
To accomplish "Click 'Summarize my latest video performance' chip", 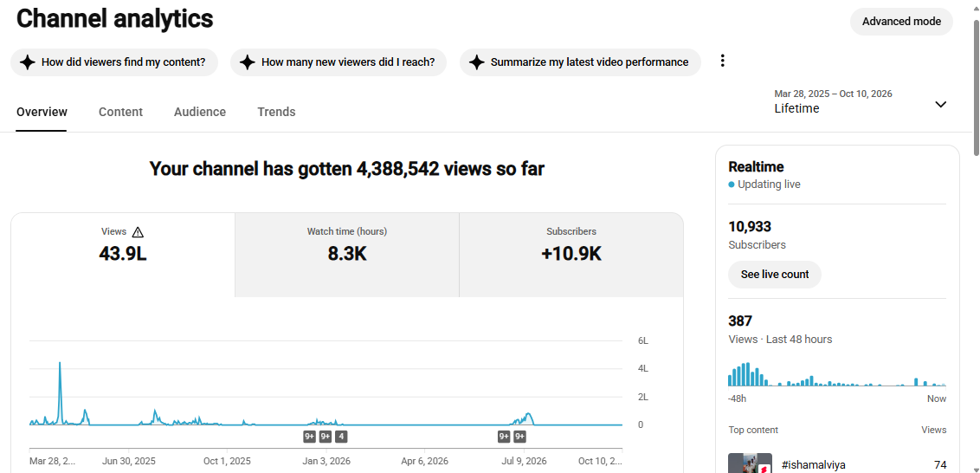I will coord(580,62).
